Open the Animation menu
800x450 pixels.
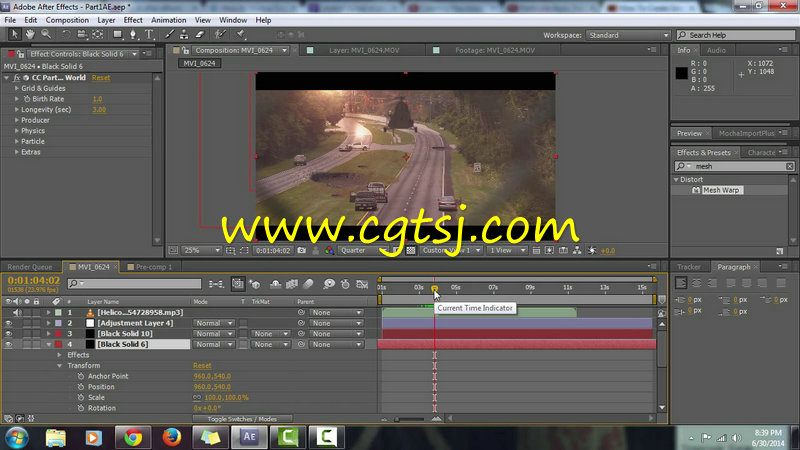168,20
